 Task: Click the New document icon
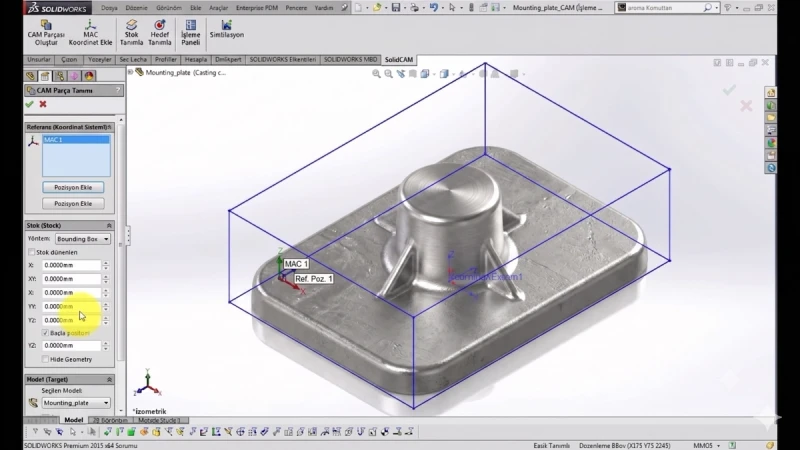[359, 8]
